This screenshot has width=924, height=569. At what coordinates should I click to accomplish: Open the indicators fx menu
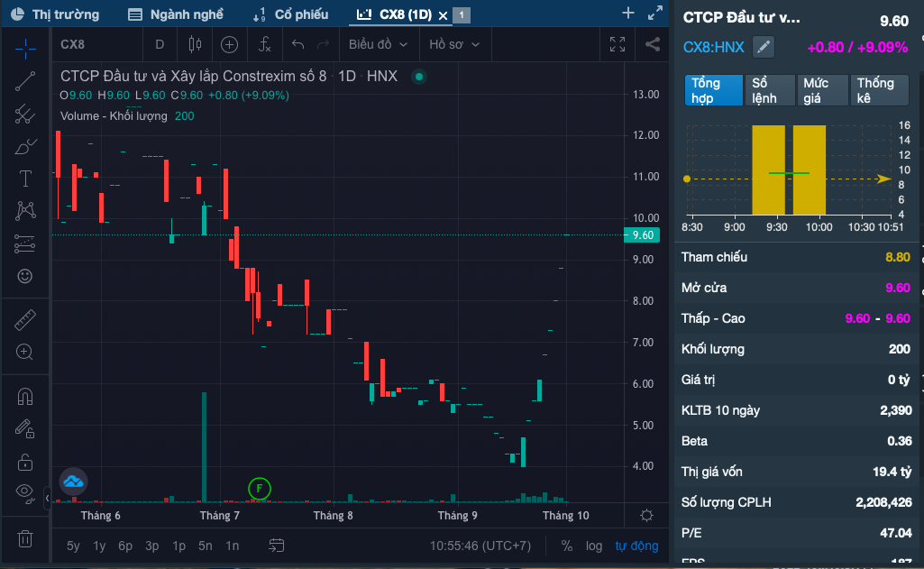[x=265, y=44]
